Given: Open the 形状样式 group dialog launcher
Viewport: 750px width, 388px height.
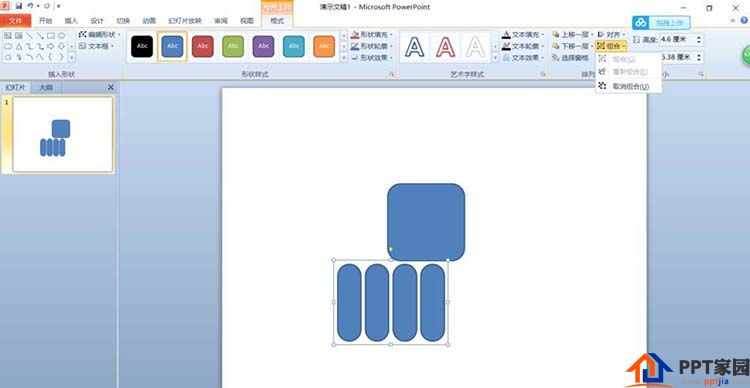Looking at the screenshot, I should coord(391,74).
